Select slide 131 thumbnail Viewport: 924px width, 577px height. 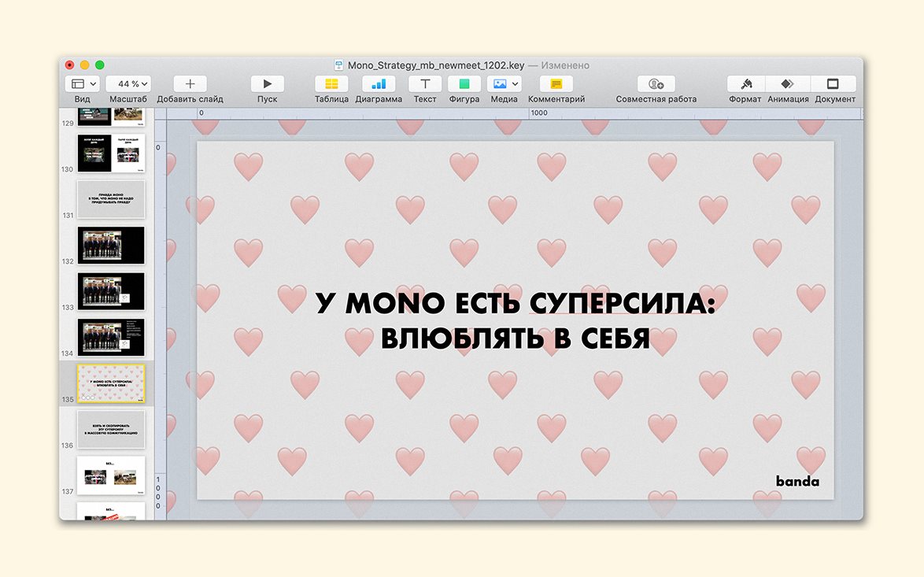(x=111, y=199)
